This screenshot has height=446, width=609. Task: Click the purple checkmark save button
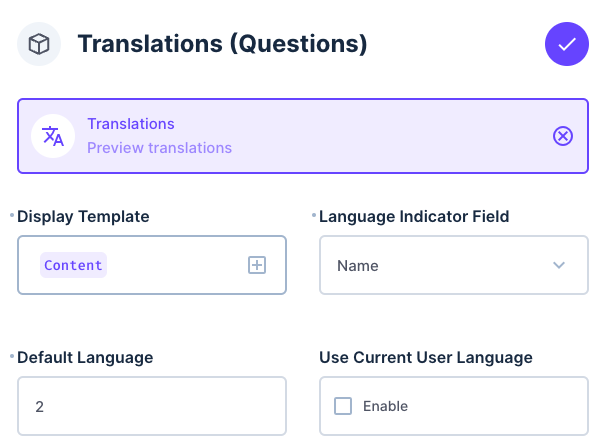tap(567, 44)
